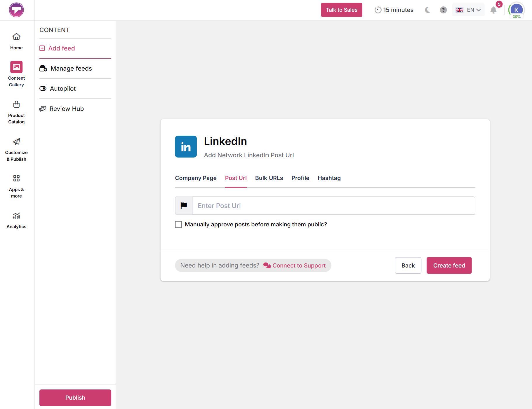Click the Tagbox logo at top left
This screenshot has width=532, height=409.
[x=16, y=10]
